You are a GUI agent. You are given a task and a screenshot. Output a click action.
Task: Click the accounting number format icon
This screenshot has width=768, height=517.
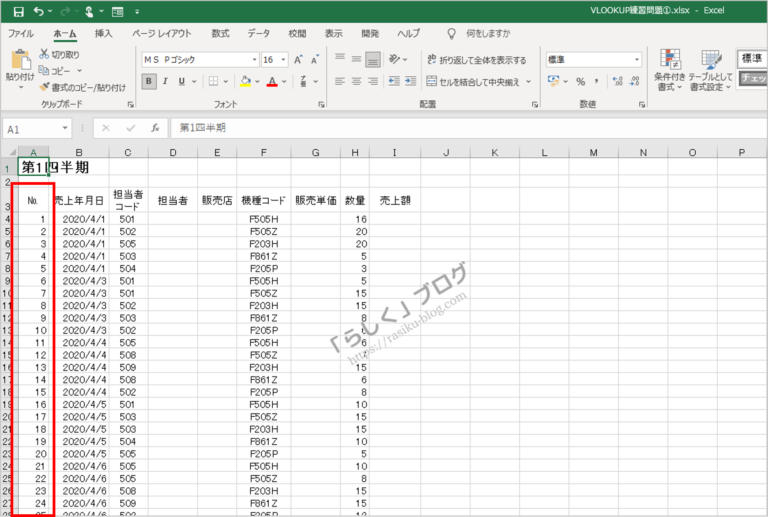(553, 81)
